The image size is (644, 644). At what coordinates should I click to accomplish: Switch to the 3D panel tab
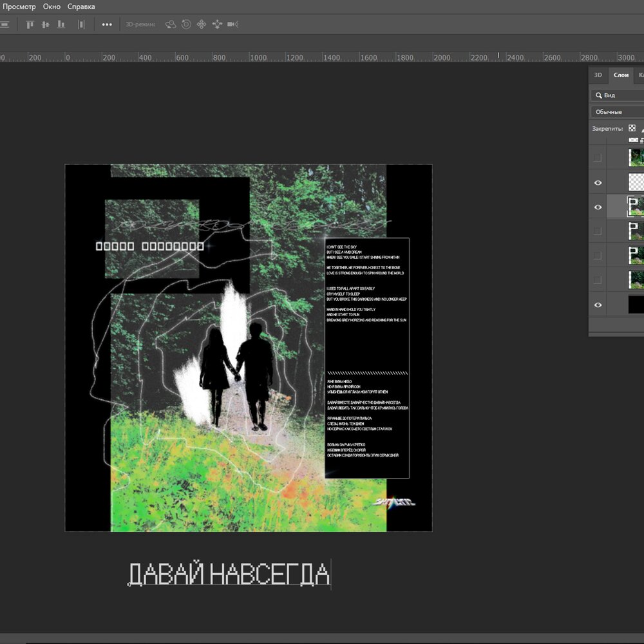tap(598, 75)
